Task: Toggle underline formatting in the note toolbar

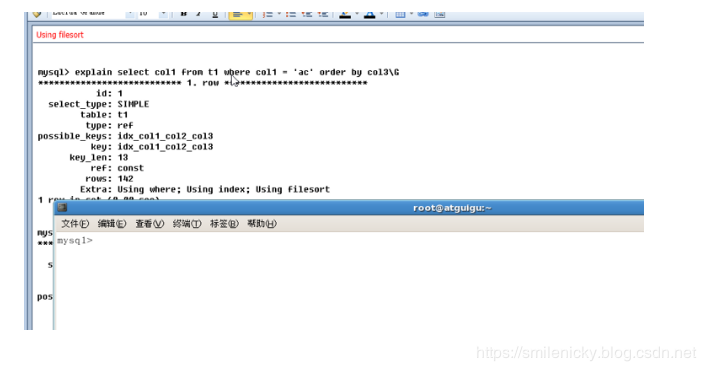Action: (x=215, y=14)
